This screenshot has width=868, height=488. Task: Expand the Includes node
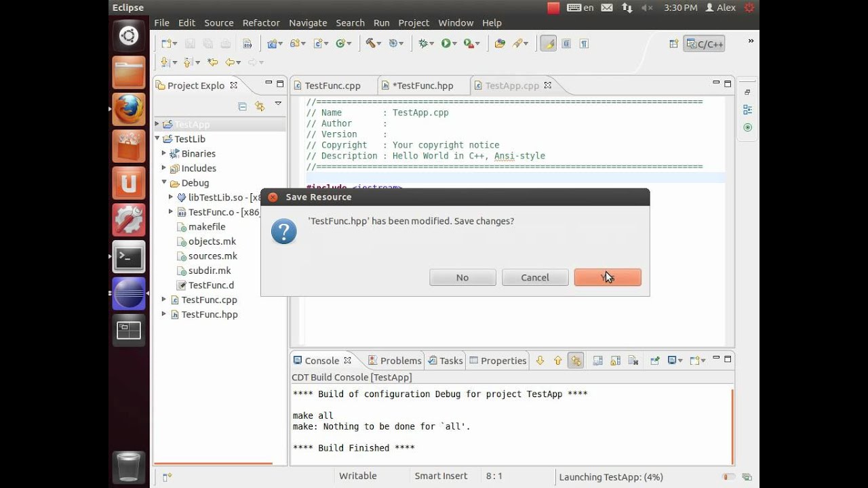click(x=163, y=168)
